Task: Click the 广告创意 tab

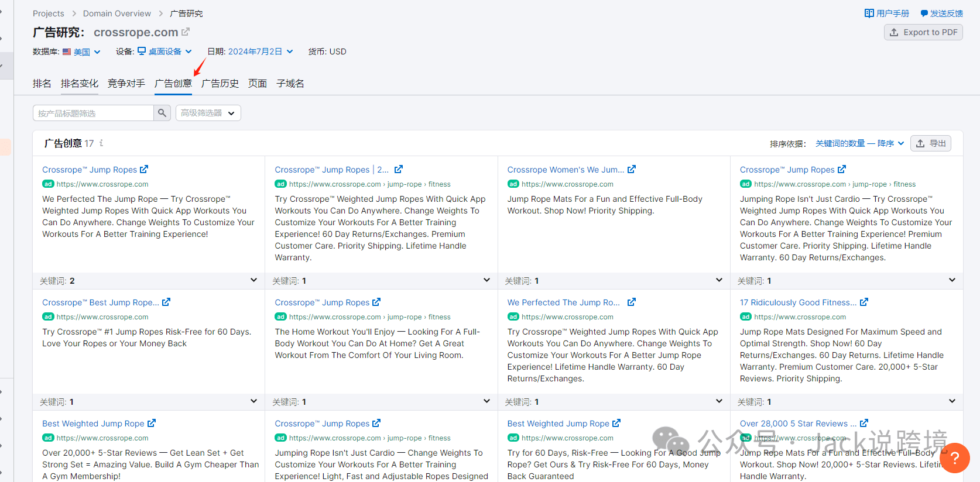Action: (173, 84)
